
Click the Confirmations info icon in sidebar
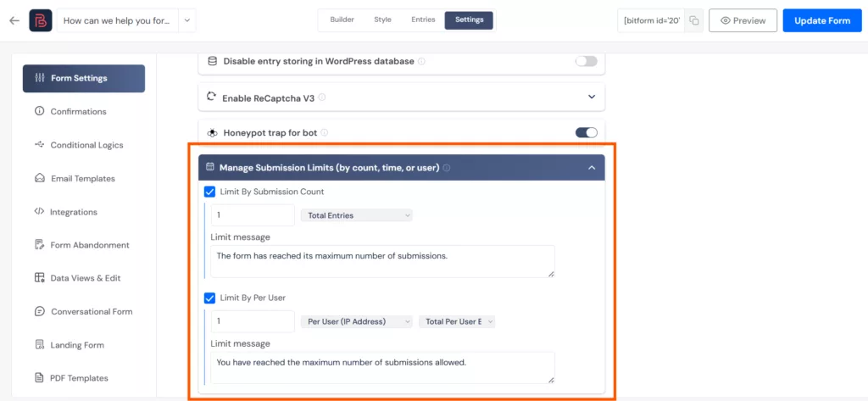click(x=39, y=111)
